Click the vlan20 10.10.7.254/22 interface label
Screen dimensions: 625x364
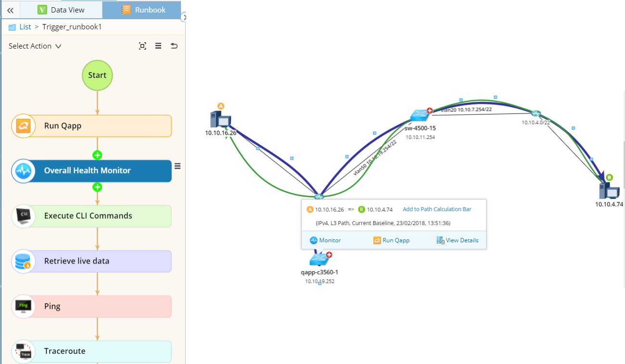tap(466, 110)
